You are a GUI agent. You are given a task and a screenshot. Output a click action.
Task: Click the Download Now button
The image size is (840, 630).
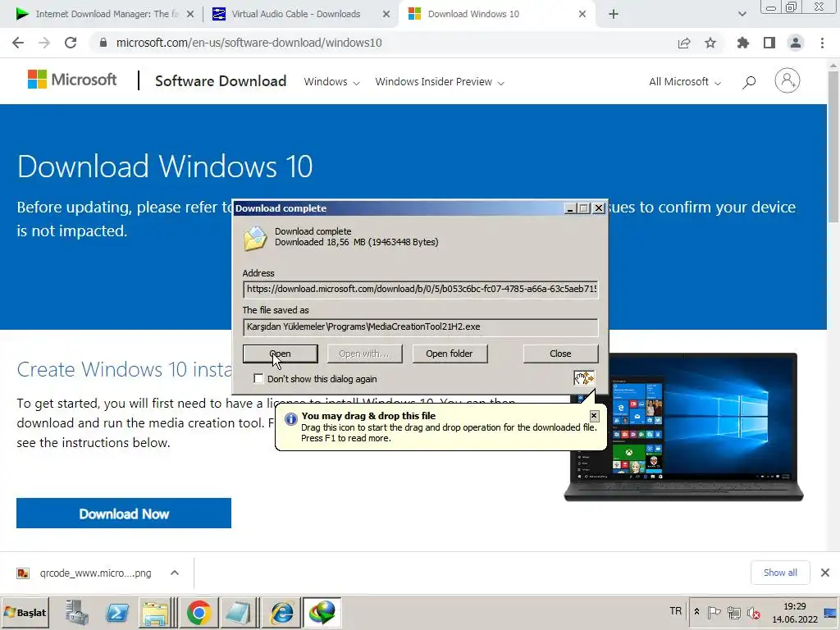(x=124, y=514)
